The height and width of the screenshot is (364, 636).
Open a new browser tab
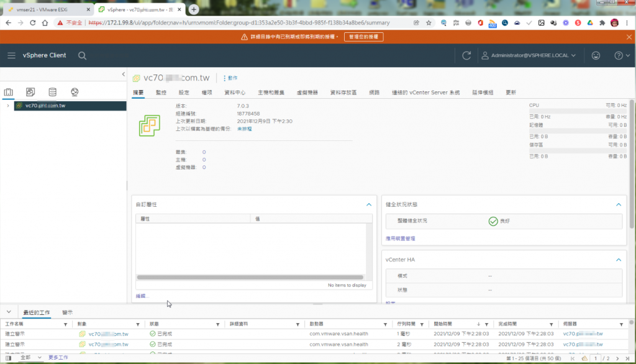tap(194, 9)
